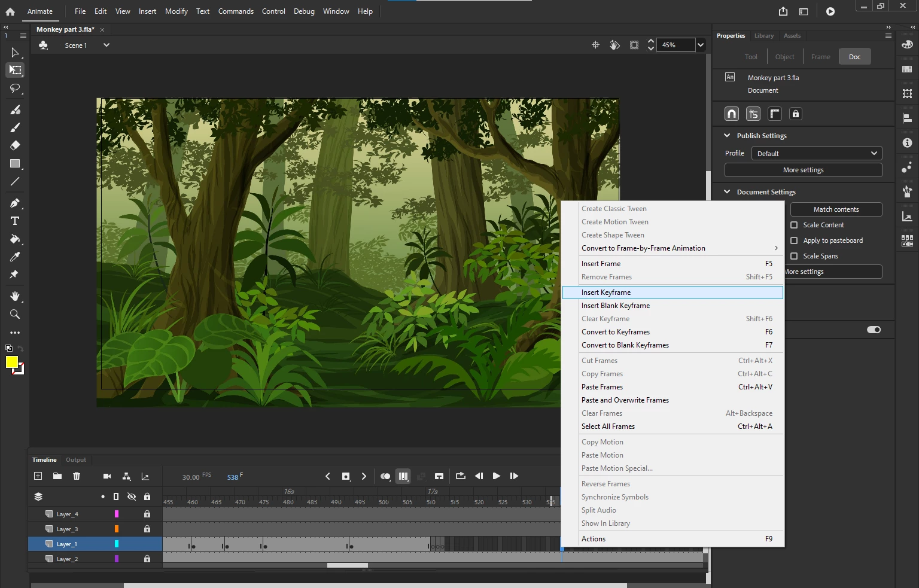Click the yellow fill color swatch

pyautogui.click(x=11, y=362)
